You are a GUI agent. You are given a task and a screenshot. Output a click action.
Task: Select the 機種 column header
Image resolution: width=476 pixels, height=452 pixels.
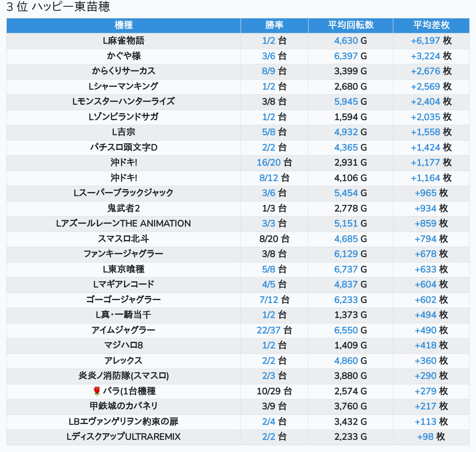click(124, 25)
